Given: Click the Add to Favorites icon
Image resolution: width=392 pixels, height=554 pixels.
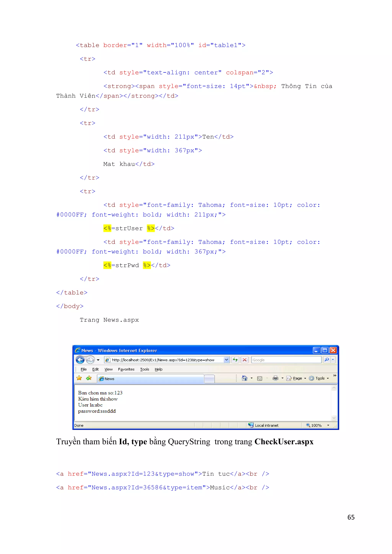Looking at the screenshot, I should (x=89, y=378).
